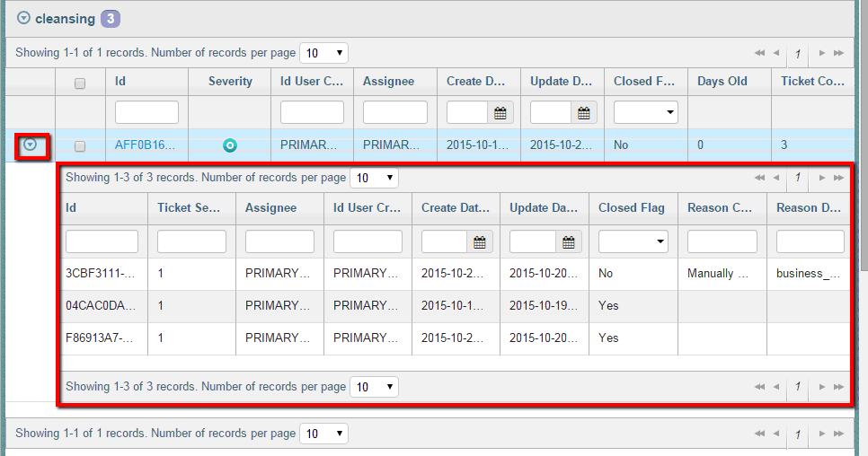Open the outer Update Date calendar picker
The width and height of the screenshot is (868, 456).
[x=584, y=113]
